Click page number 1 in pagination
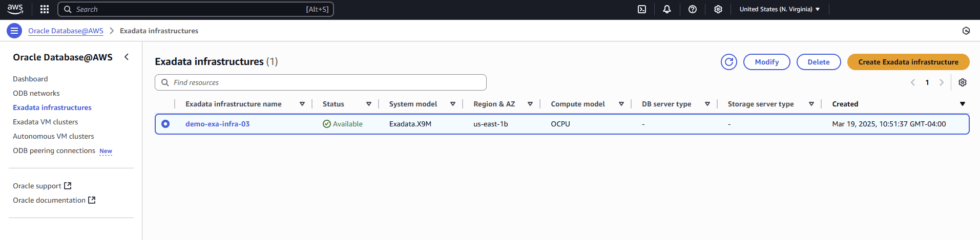This screenshot has width=980, height=240. click(927, 82)
